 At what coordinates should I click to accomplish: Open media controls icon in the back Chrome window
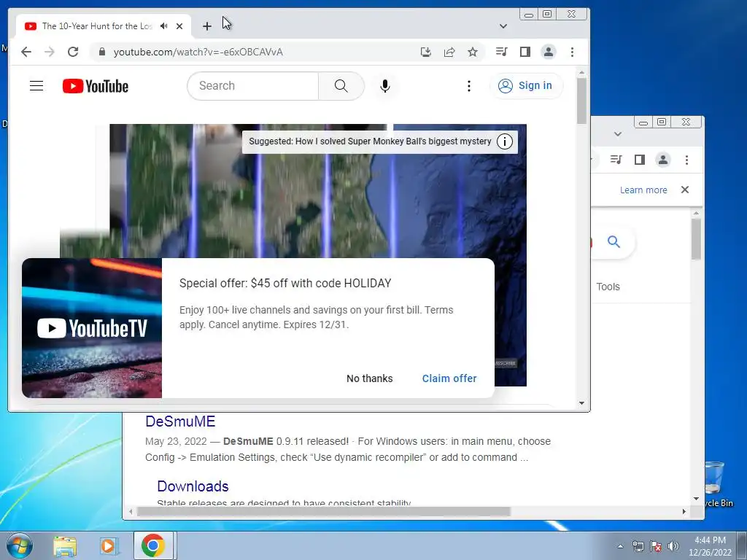(x=616, y=160)
